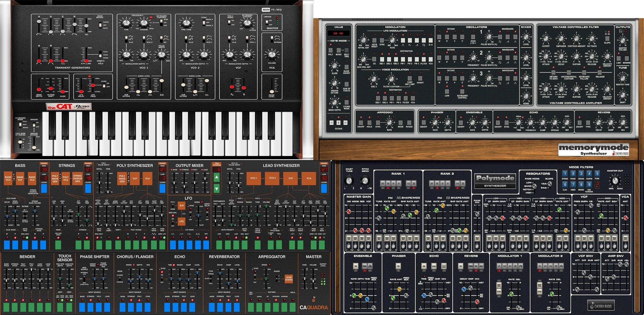The width and height of the screenshot is (644, 315).
Task: Click the Memorymode VALUE red LED display
Action: tap(339, 33)
